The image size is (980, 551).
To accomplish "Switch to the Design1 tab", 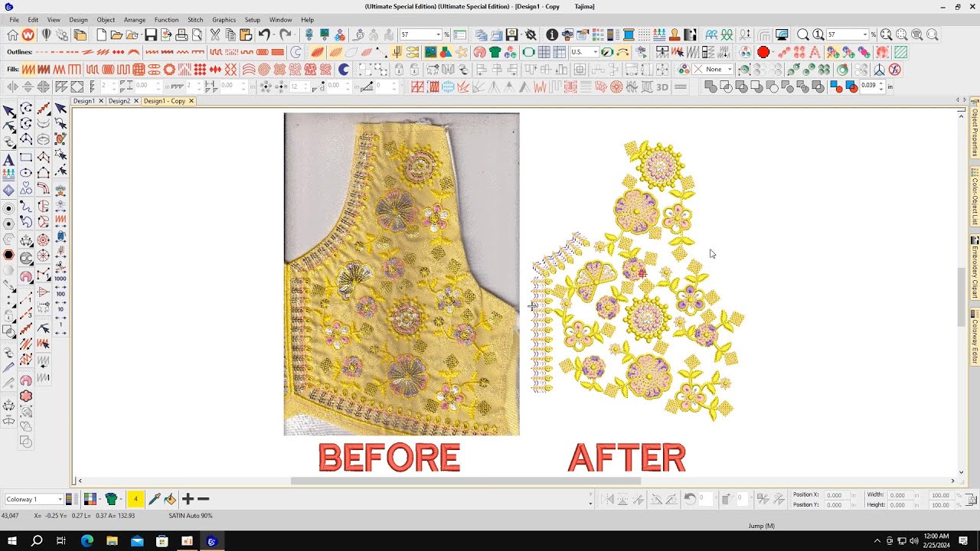I will pyautogui.click(x=83, y=101).
